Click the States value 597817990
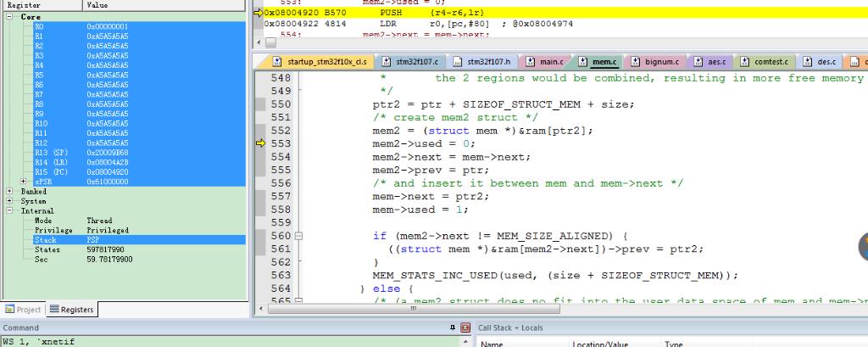Viewport: 868px width, 347px height. tap(105, 249)
